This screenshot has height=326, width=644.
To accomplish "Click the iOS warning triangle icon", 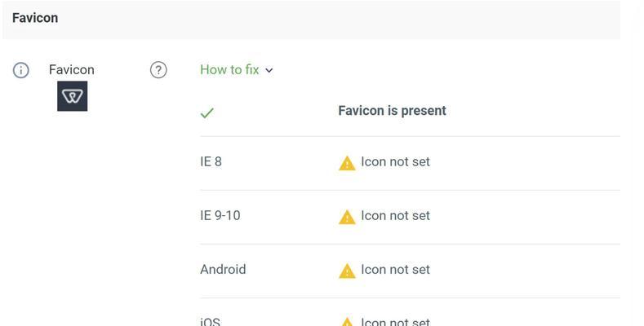I will pyautogui.click(x=347, y=322).
